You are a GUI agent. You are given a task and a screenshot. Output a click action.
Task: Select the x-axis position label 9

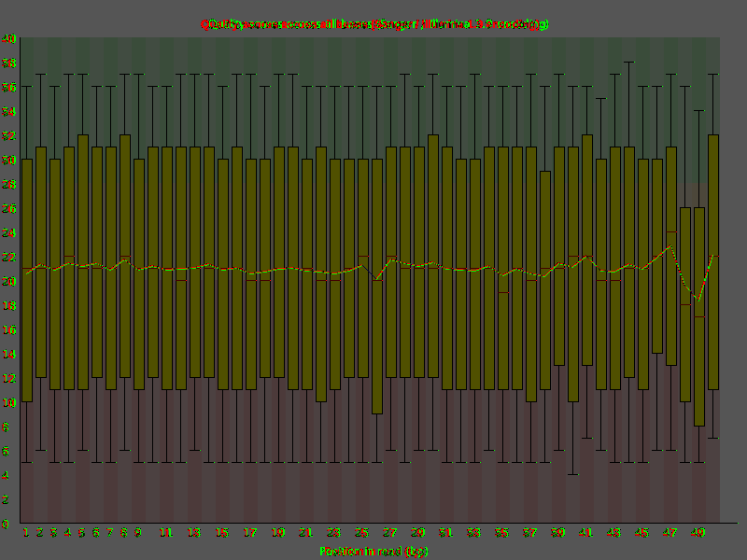tap(138, 533)
